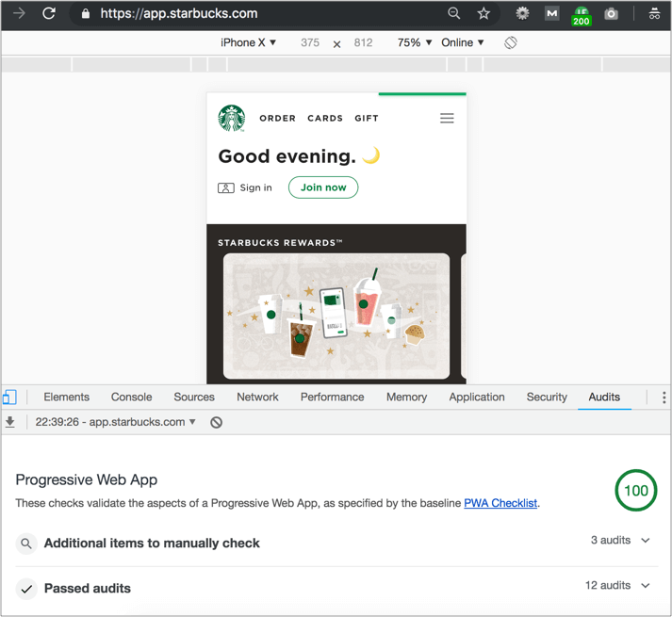Rotate the device with the rotate icon
This screenshot has height=617, width=672.
(511, 42)
